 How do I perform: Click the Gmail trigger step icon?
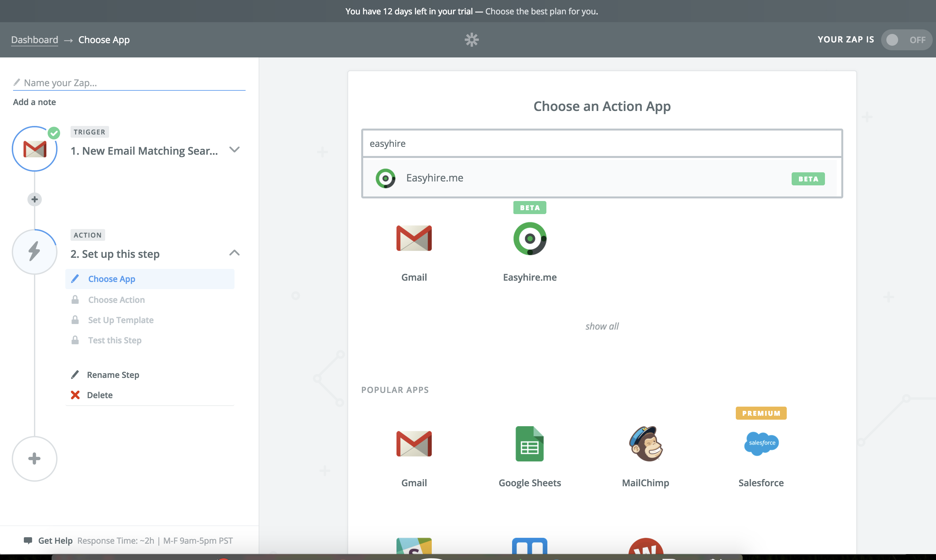click(35, 149)
